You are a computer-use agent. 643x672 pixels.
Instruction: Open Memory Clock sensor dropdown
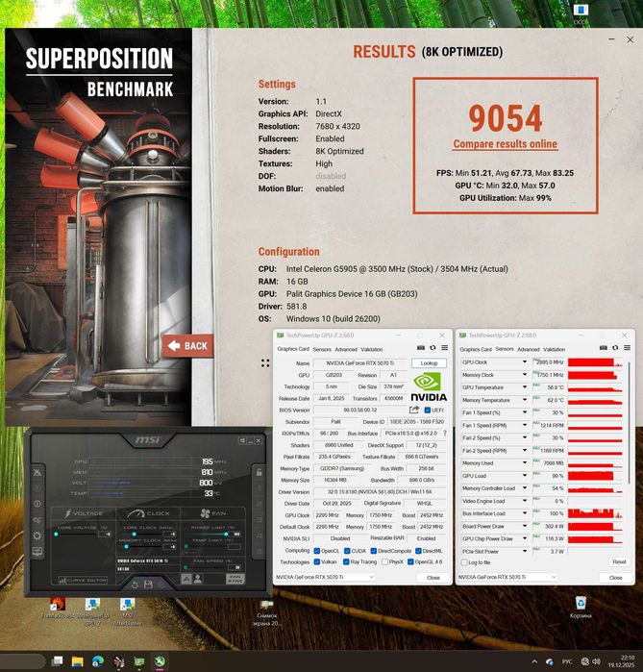coord(525,375)
